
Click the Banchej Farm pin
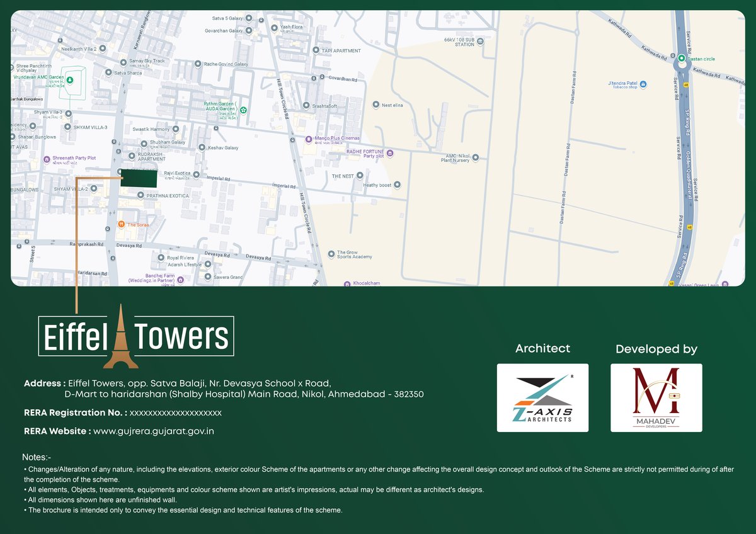[181, 281]
